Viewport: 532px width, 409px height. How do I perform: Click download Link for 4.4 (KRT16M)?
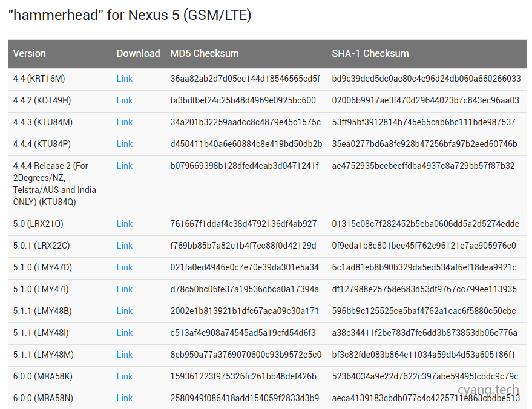(124, 79)
